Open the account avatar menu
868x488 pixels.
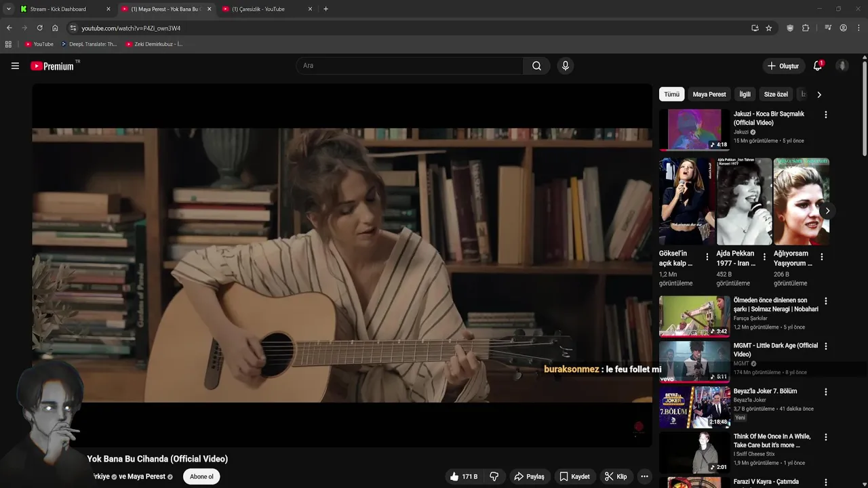pos(842,66)
